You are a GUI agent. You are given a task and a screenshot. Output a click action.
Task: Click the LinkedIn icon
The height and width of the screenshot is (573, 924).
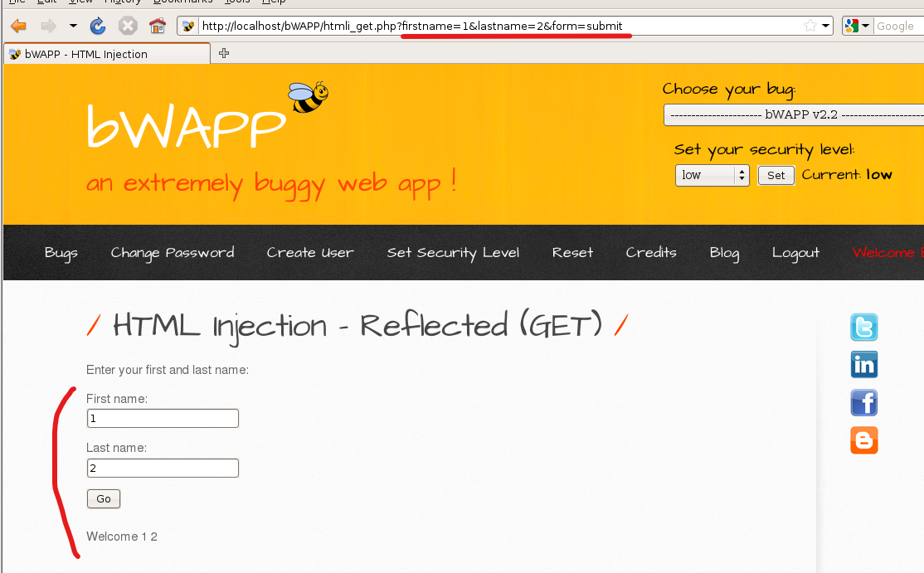tap(864, 365)
